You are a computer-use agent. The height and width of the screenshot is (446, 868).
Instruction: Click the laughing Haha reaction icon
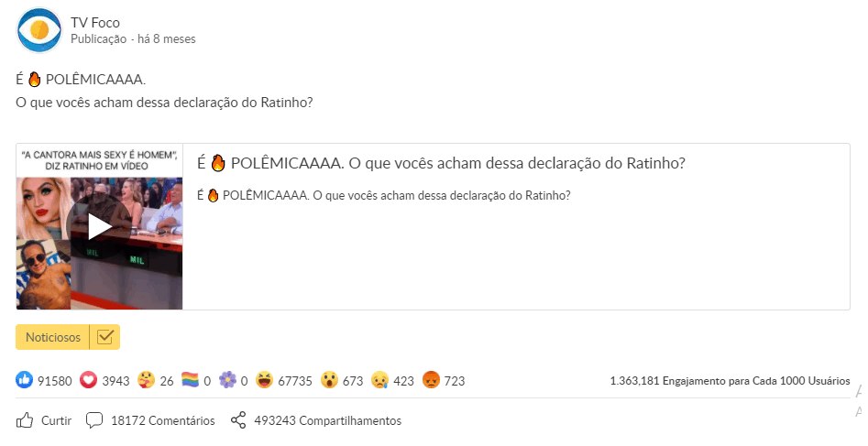coord(265,381)
